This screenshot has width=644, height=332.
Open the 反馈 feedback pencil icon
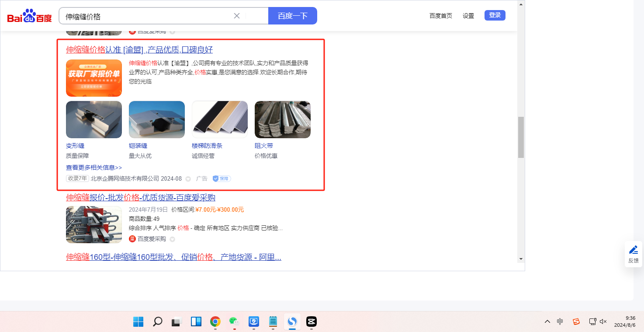[633, 250]
